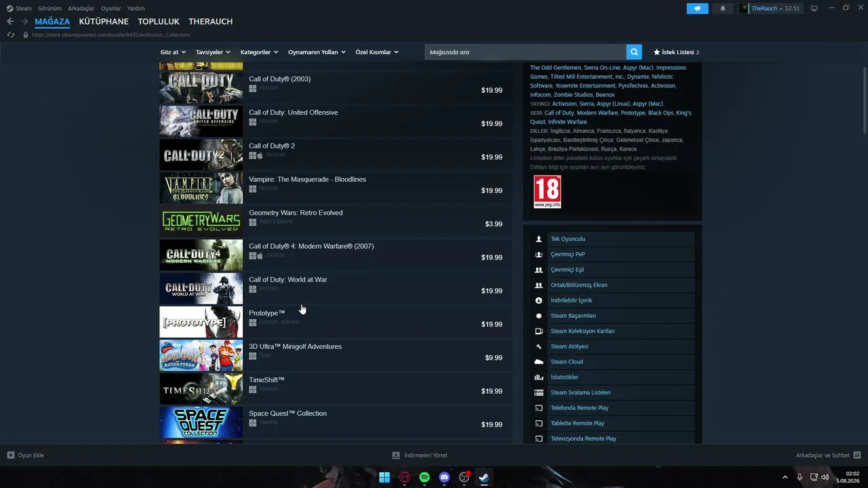The width and height of the screenshot is (868, 488).
Task: Click the İstatistikler bar chart icon
Action: click(x=538, y=378)
